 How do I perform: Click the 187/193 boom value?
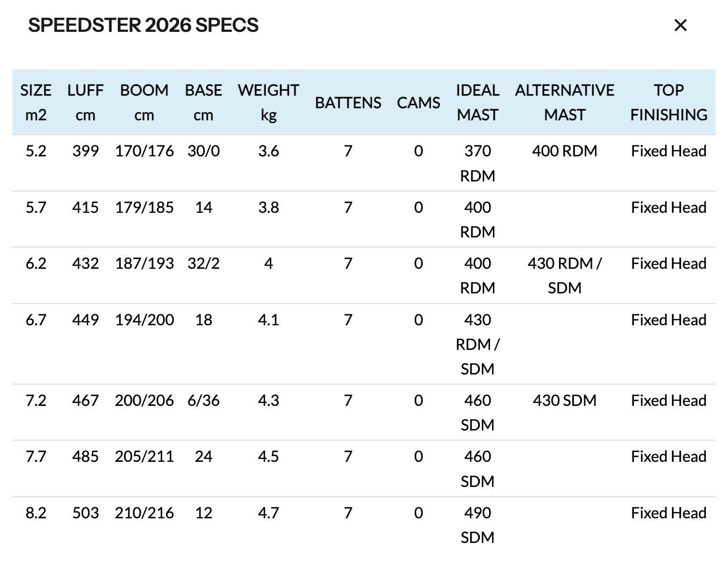point(144,263)
